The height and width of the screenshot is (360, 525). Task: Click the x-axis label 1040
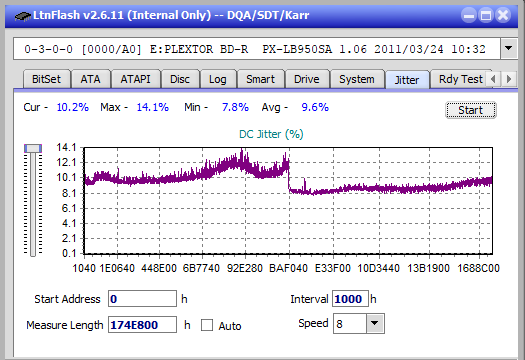point(84,268)
